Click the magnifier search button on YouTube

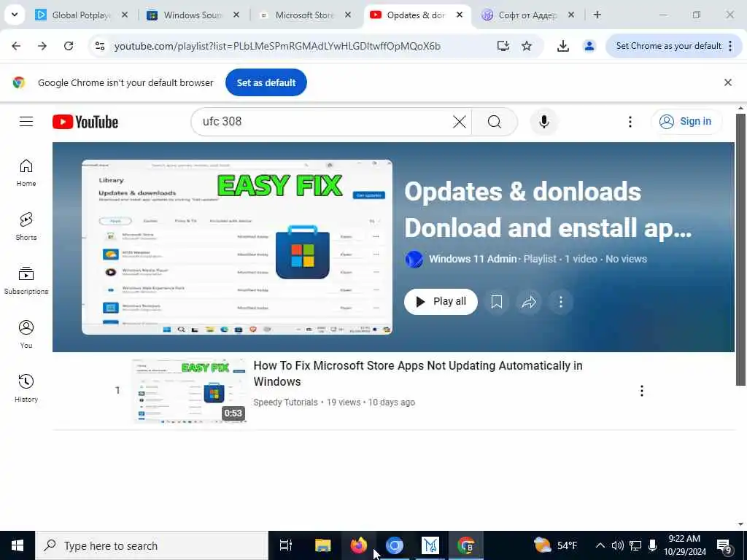coord(495,122)
